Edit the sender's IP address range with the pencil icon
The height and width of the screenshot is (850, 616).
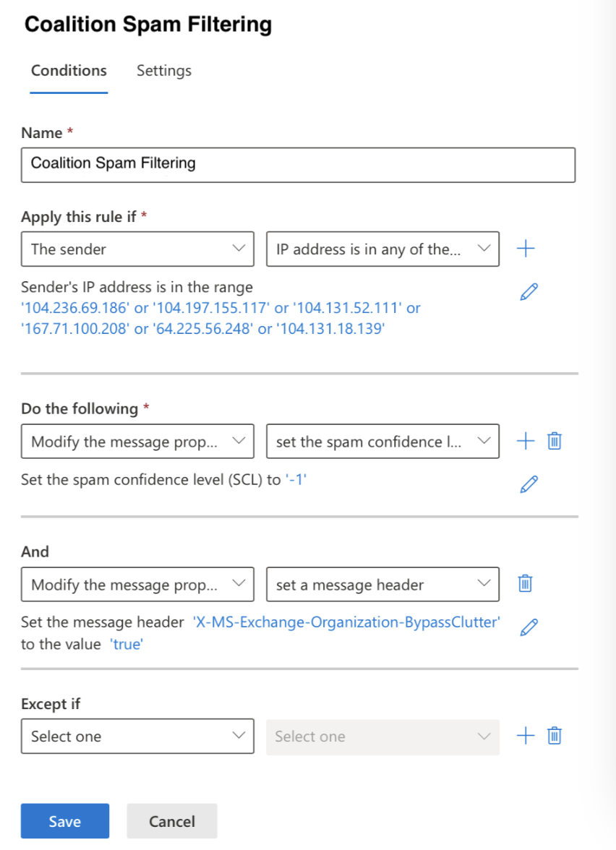[x=529, y=292]
